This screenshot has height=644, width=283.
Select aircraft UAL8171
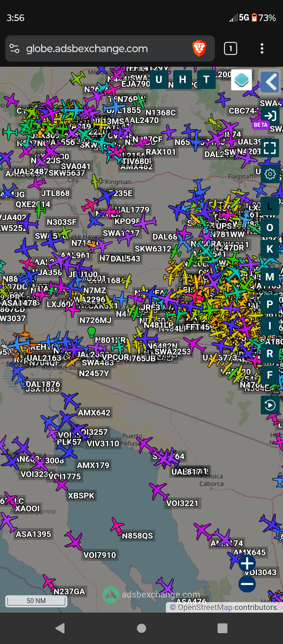tap(190, 472)
